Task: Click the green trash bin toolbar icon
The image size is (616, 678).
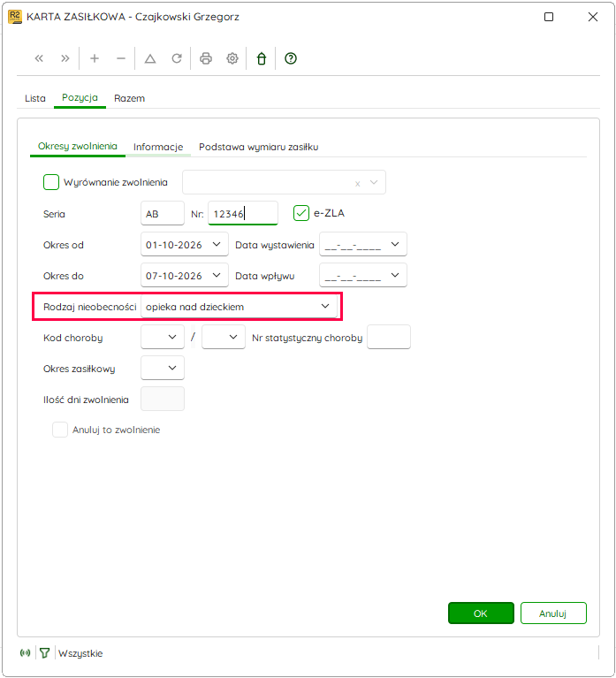Action: 262,58
